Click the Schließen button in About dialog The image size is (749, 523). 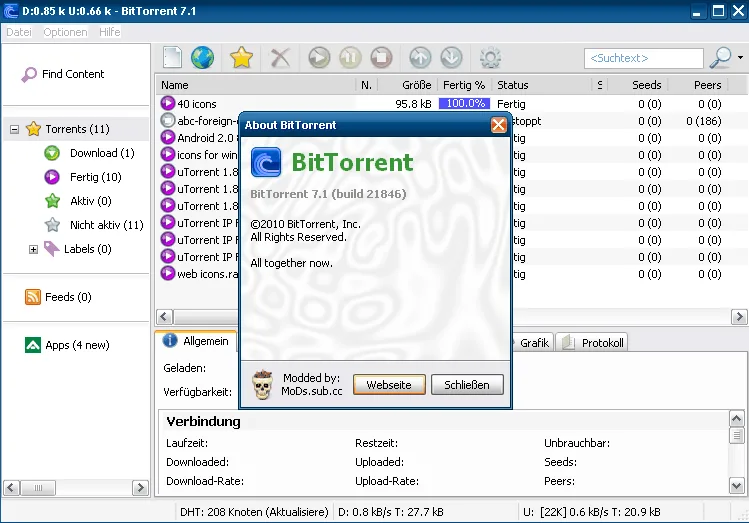point(467,385)
